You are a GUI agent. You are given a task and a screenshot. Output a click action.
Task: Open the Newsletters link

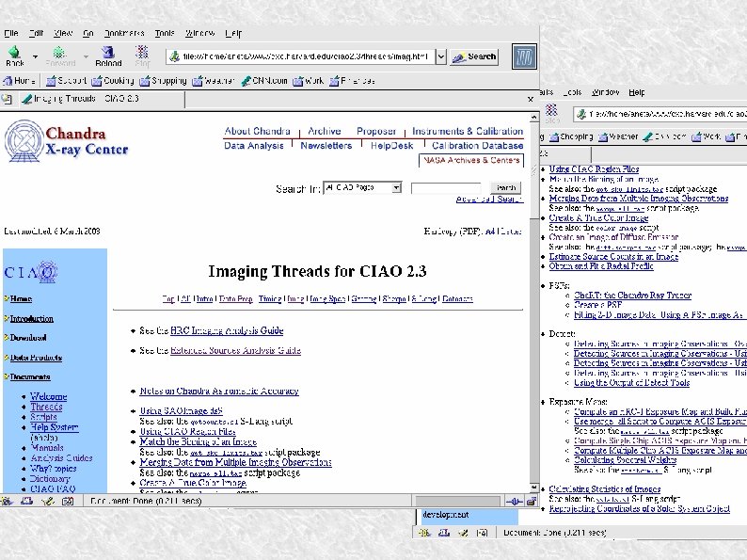tap(326, 146)
